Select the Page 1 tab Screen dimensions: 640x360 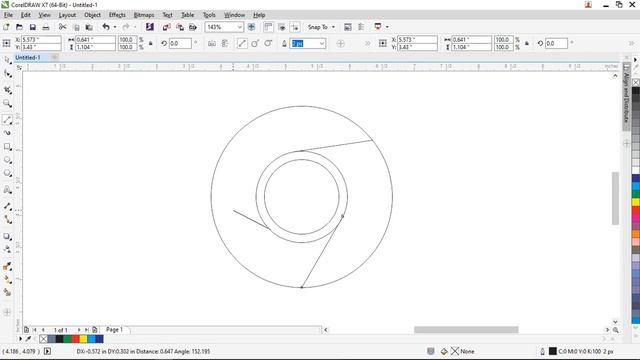point(114,329)
